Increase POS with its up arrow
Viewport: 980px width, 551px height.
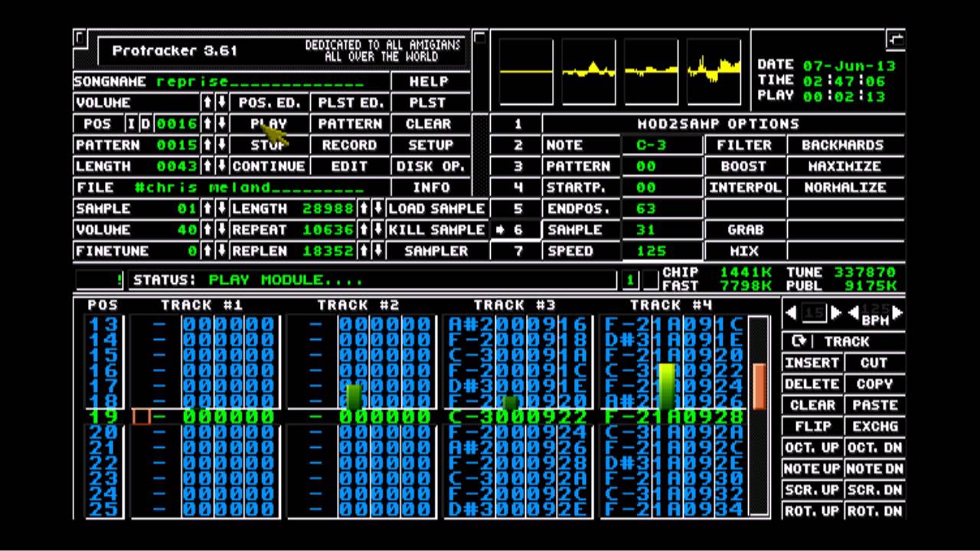(x=207, y=124)
